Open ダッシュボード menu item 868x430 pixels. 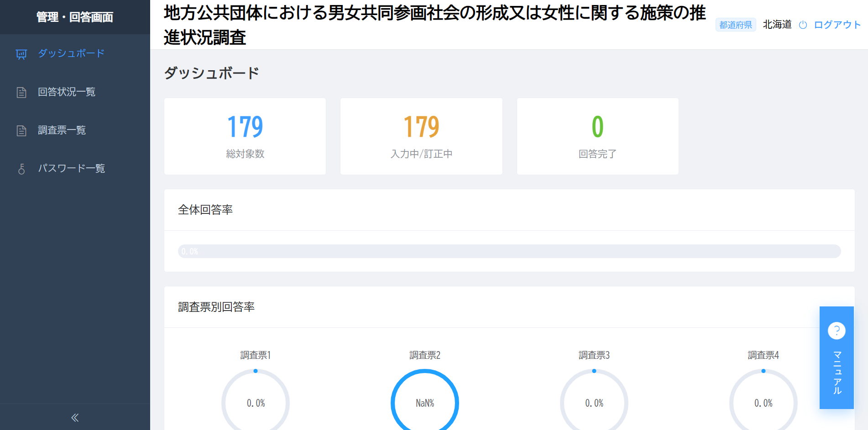[x=75, y=54]
